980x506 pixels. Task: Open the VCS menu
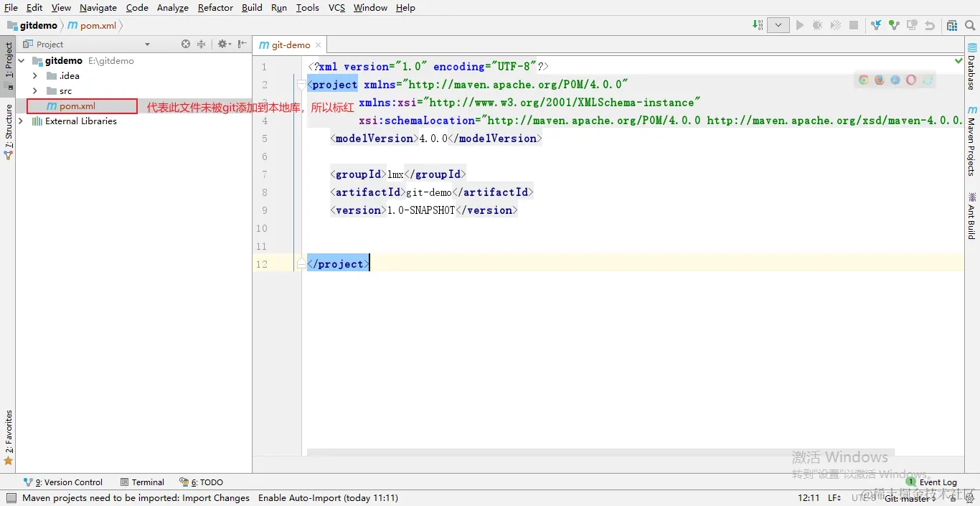(336, 7)
